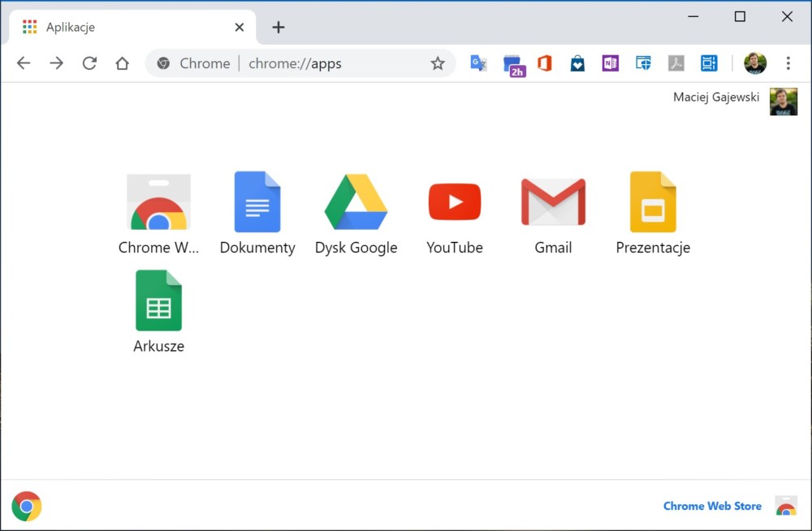Image resolution: width=812 pixels, height=531 pixels.
Task: Click the Maciej Gajewski account name
Action: click(x=715, y=97)
